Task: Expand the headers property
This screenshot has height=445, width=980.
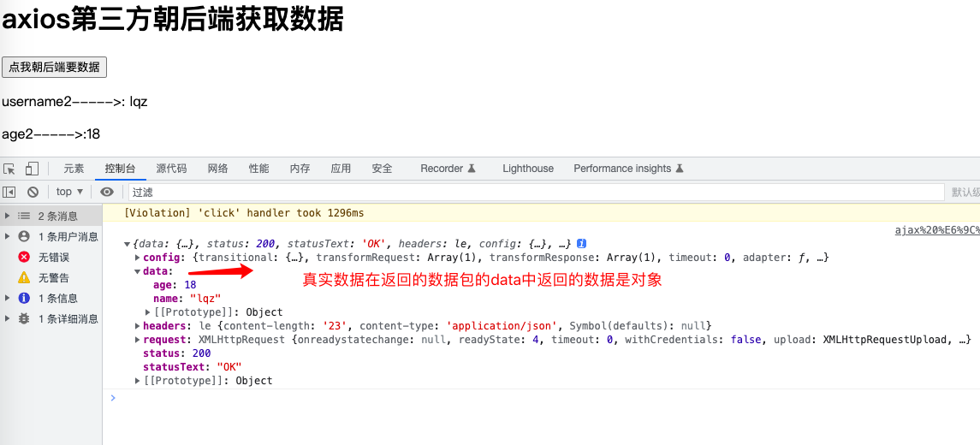Action: (138, 326)
